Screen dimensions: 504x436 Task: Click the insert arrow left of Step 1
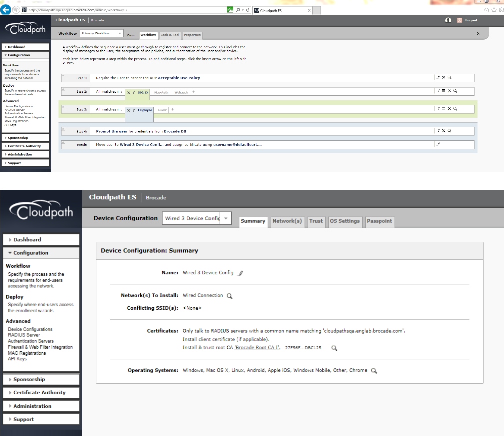tap(63, 76)
